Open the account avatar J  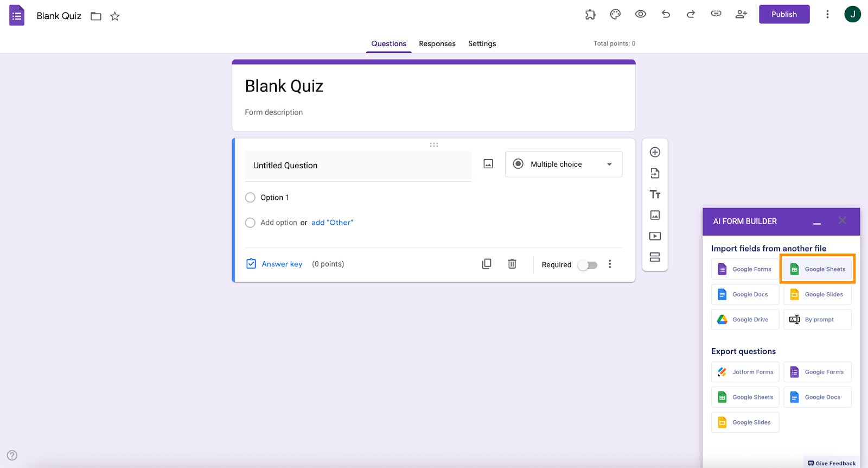pyautogui.click(x=852, y=14)
